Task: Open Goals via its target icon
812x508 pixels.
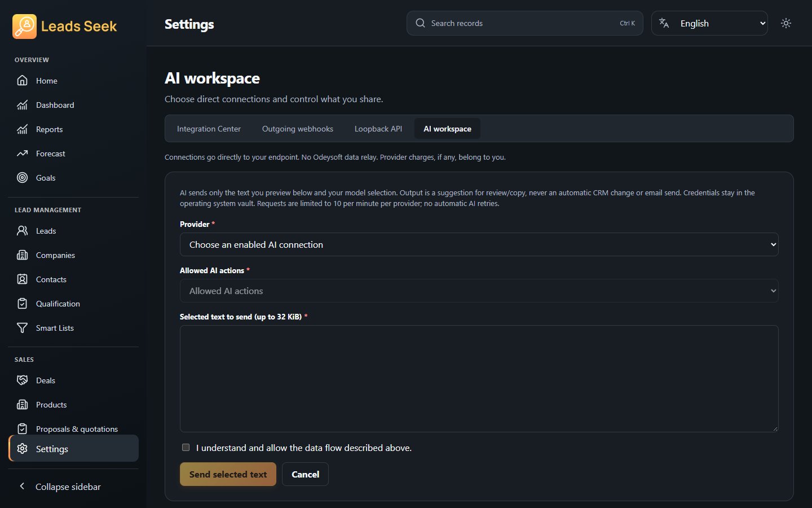Action: click(22, 178)
